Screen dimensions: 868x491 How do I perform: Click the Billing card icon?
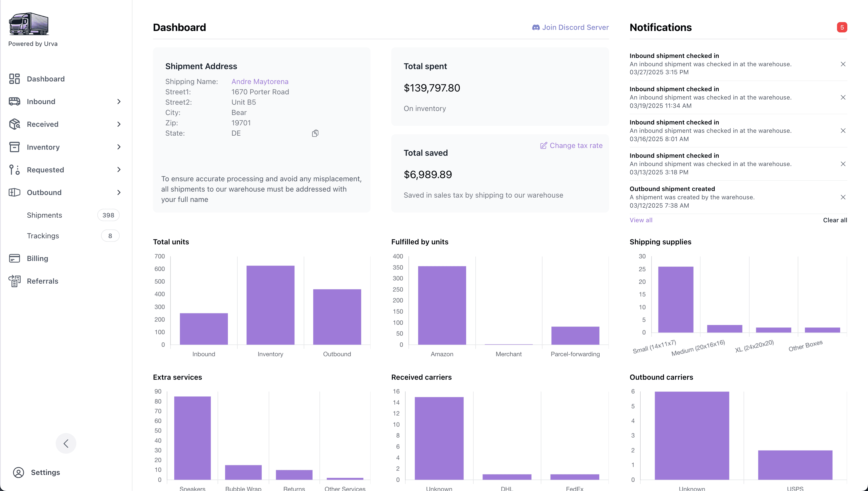pyautogui.click(x=14, y=258)
